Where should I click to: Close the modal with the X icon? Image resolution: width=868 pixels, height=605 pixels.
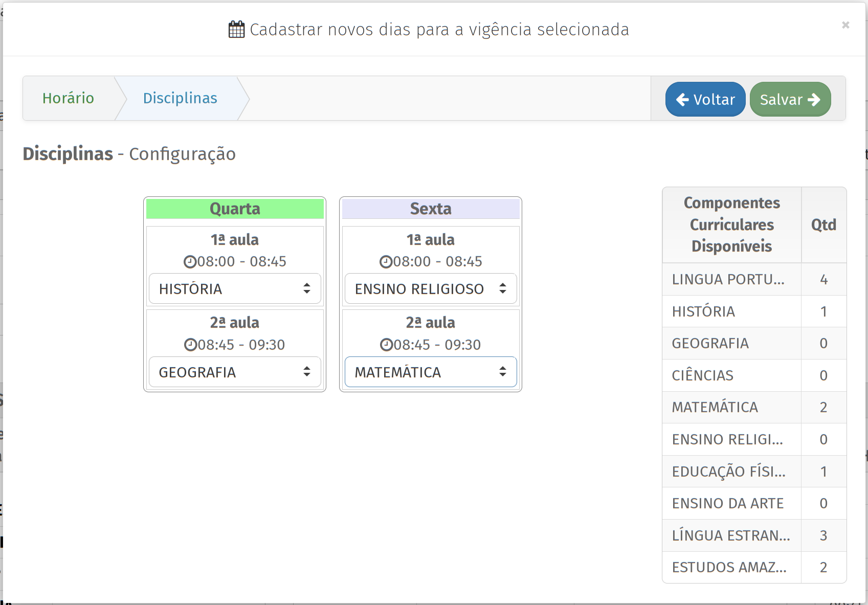pos(845,25)
